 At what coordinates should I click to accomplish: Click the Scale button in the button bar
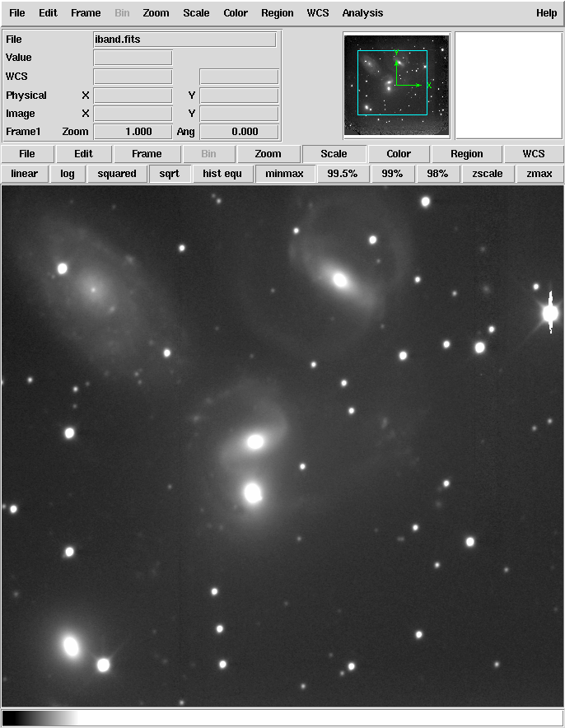tap(334, 154)
